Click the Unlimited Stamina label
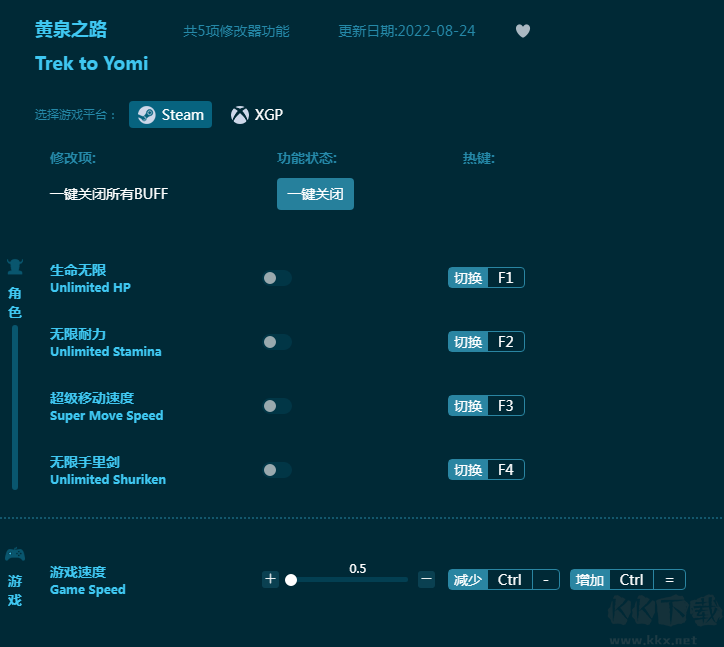The width and height of the screenshot is (724, 647). 106,351
